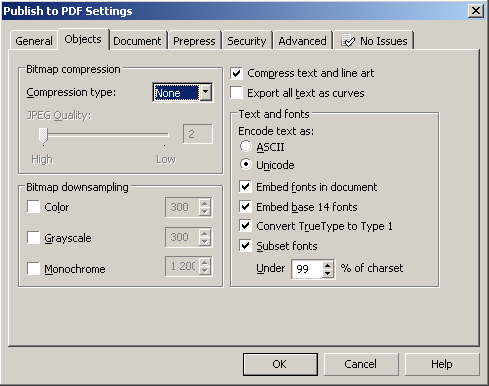Click the Cancel button

point(361,364)
